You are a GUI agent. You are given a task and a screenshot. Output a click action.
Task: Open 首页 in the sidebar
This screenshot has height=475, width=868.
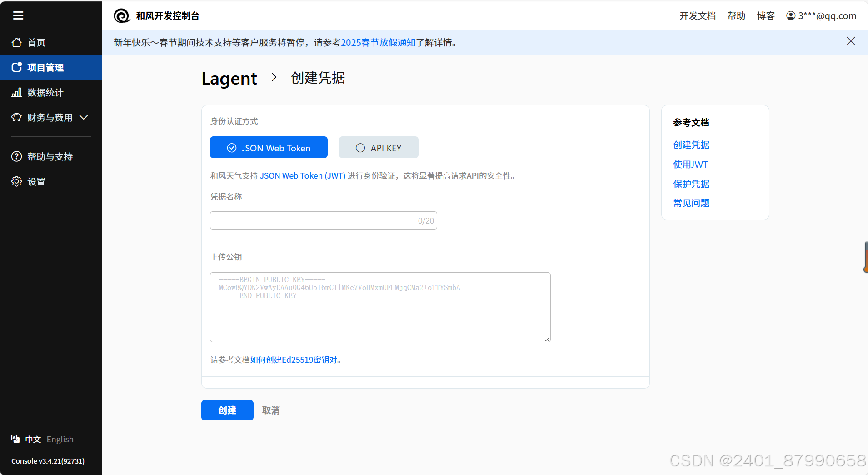pyautogui.click(x=51, y=42)
